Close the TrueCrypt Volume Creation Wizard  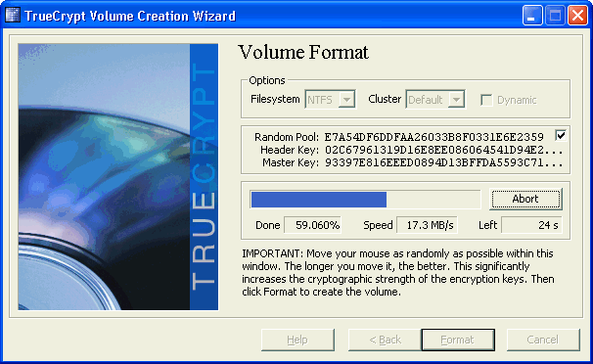point(577,16)
